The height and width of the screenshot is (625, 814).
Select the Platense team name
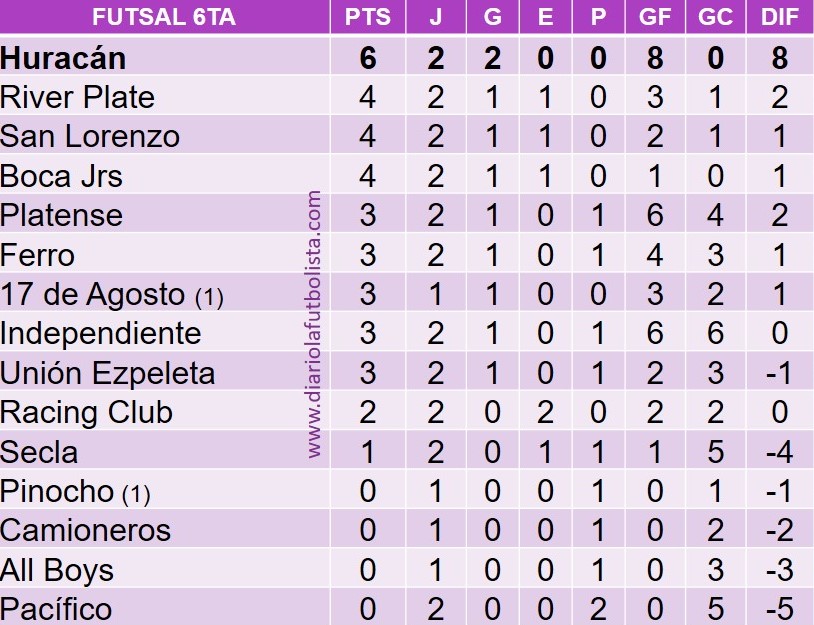62,215
